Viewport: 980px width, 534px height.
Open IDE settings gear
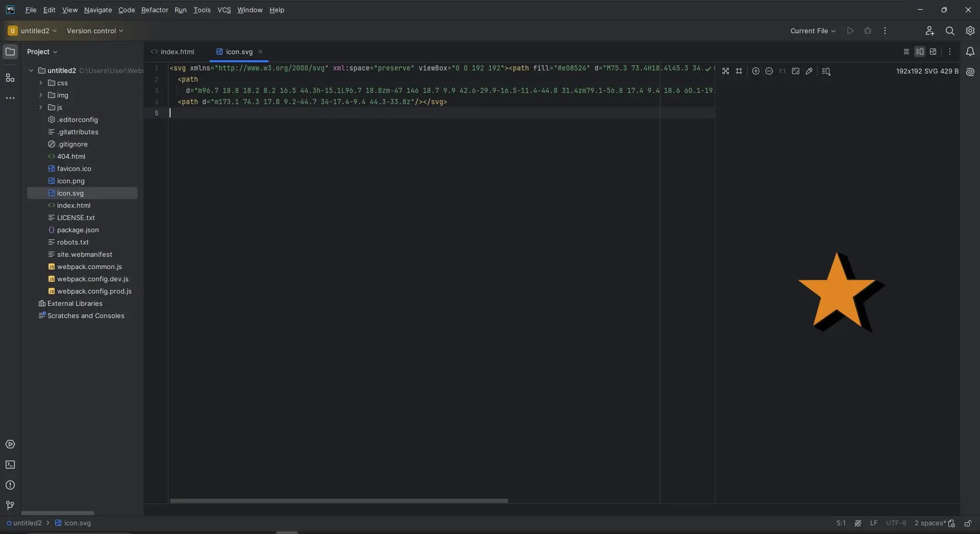(x=970, y=31)
